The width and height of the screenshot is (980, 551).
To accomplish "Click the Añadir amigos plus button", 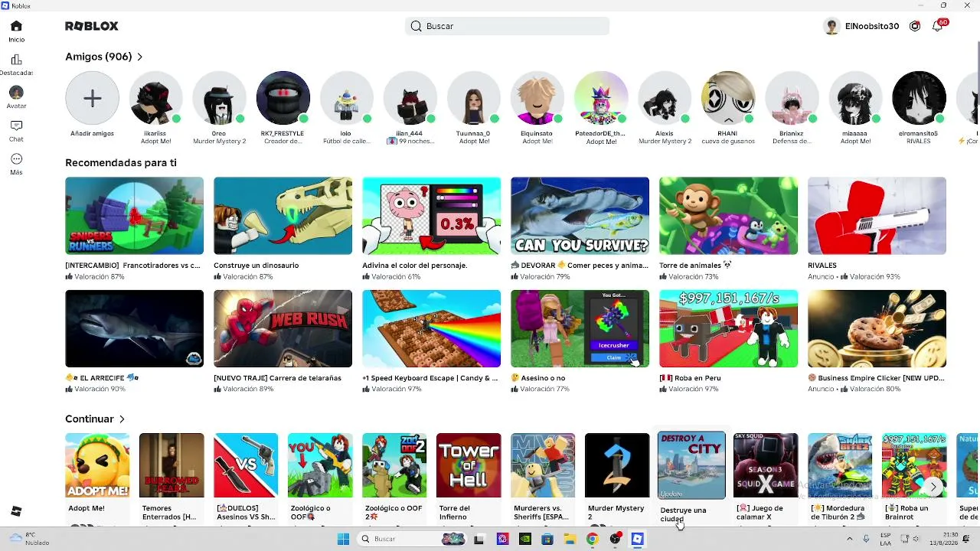I will click(x=92, y=98).
